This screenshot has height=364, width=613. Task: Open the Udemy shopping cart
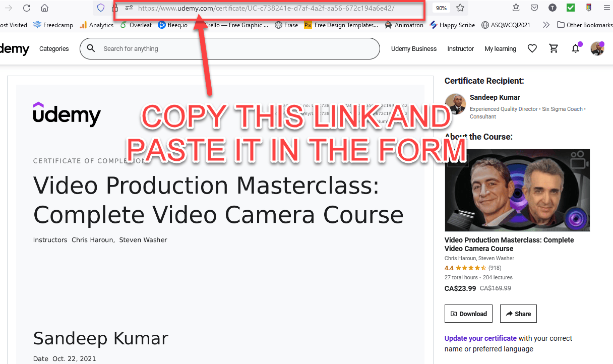click(x=554, y=48)
